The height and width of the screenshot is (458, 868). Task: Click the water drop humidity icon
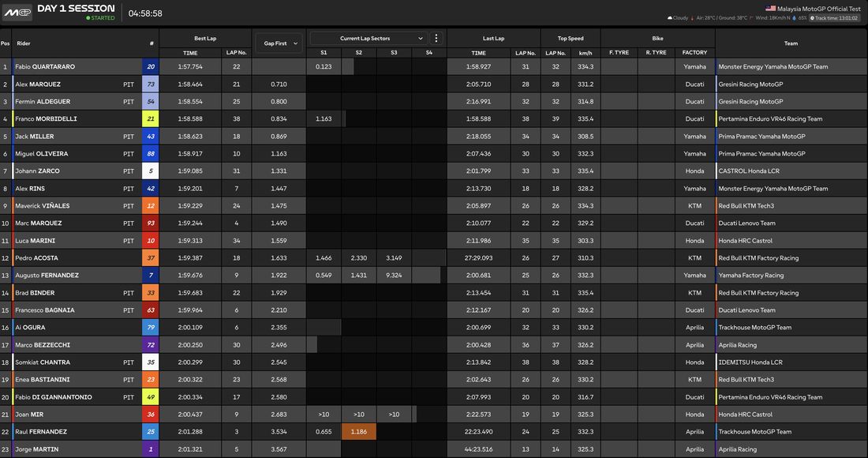coord(795,17)
